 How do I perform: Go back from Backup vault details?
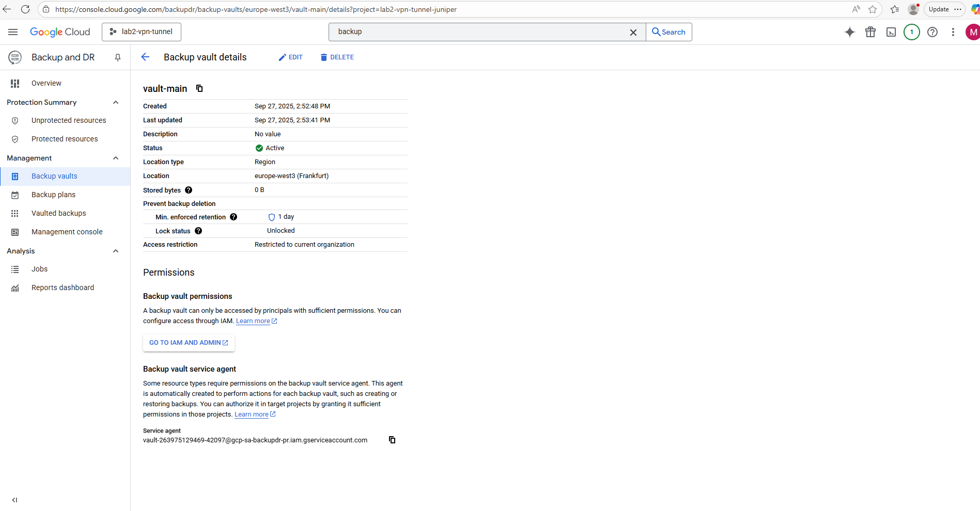point(145,57)
